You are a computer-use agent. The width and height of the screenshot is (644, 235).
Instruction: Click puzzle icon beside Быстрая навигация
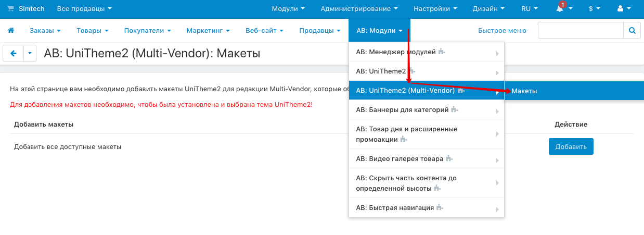pyautogui.click(x=440, y=207)
